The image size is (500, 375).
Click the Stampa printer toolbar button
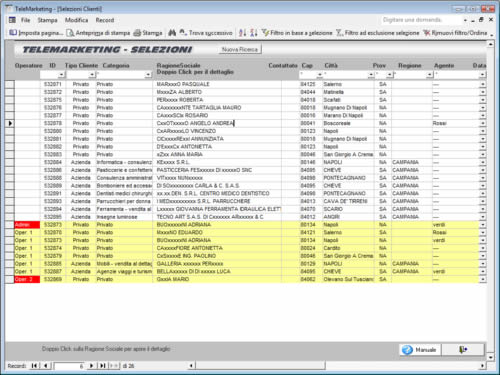pos(148,33)
